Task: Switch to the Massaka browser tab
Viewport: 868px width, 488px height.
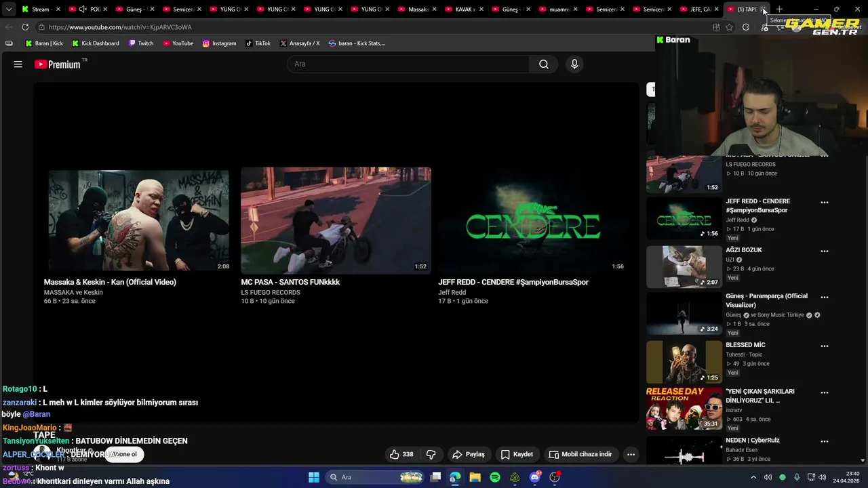Action: [x=417, y=9]
